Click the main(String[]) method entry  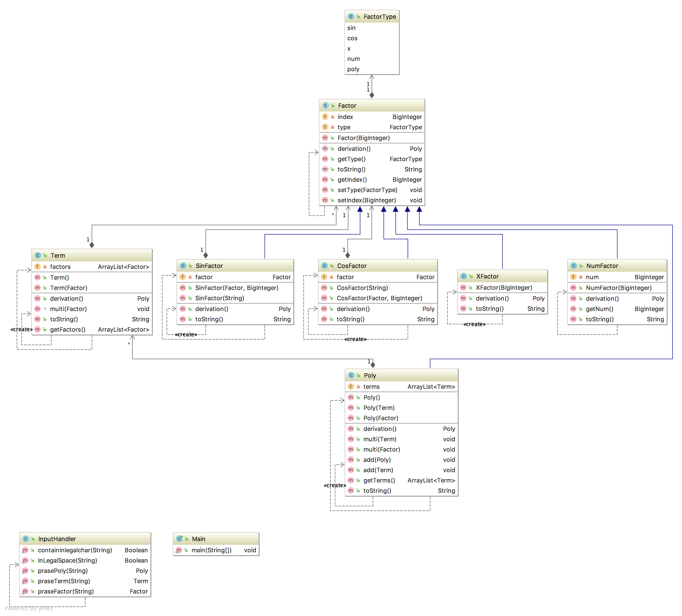point(211,550)
